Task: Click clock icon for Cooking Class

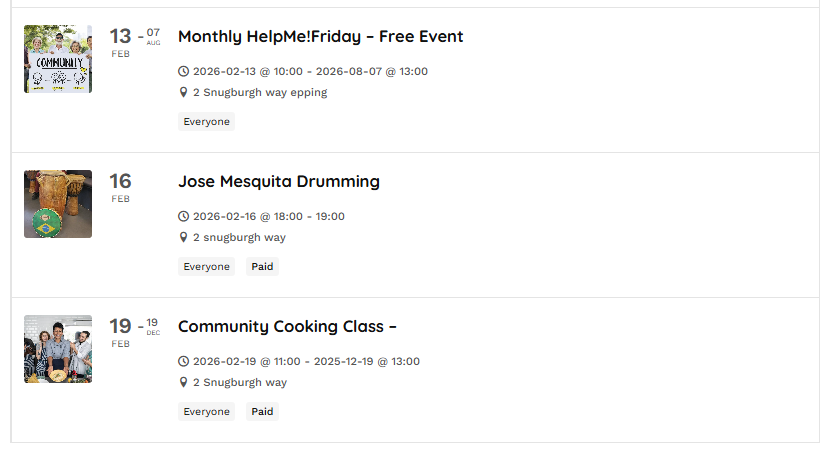Action: (x=183, y=361)
